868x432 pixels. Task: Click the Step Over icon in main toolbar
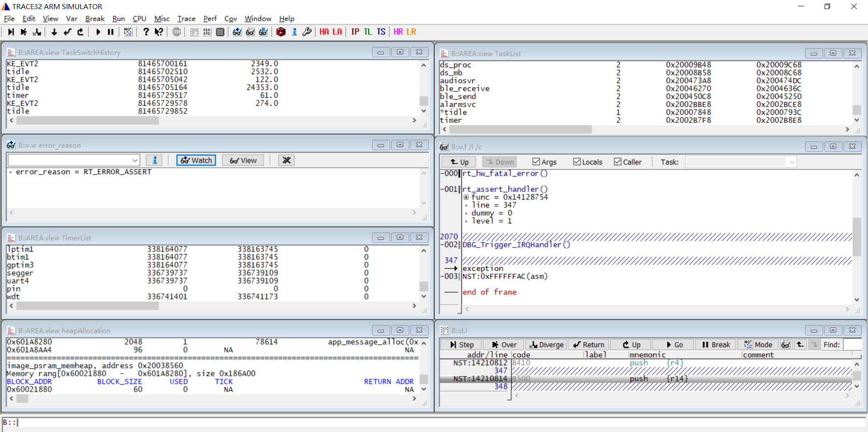pyautogui.click(x=24, y=32)
